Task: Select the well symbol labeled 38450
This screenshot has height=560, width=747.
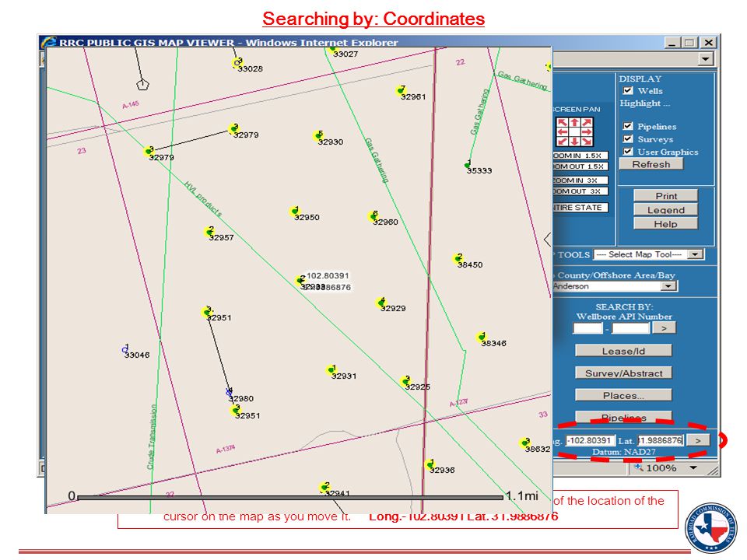Action: (x=458, y=258)
